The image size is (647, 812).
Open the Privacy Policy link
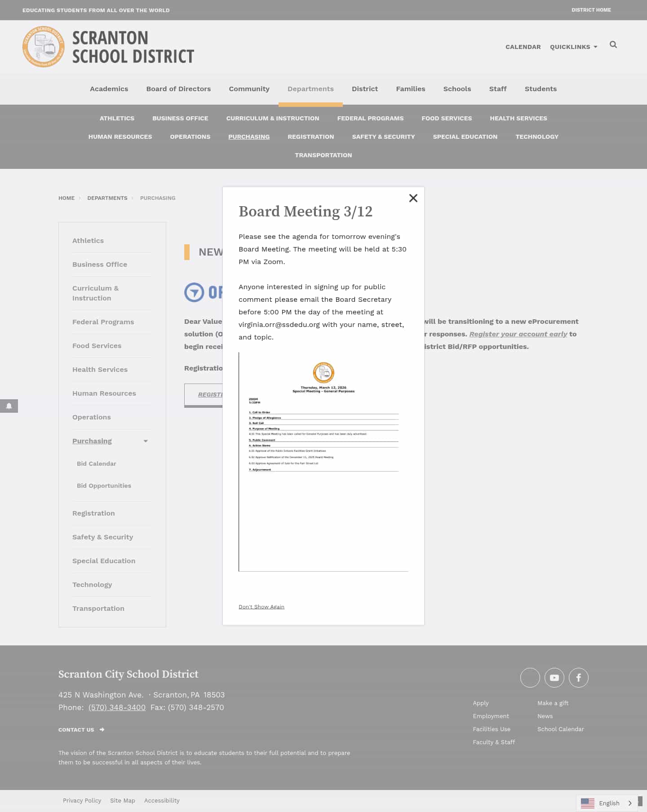[x=82, y=801]
